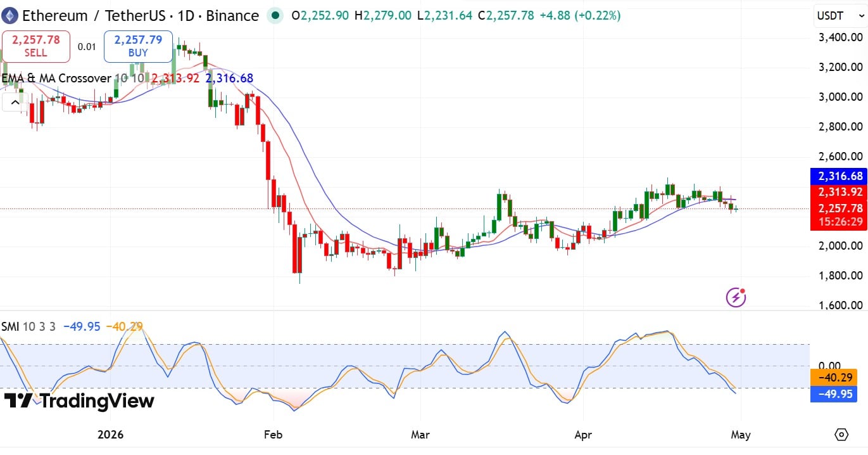The height and width of the screenshot is (455, 868).
Task: Open the flash trading lightning icon
Action: pyautogui.click(x=735, y=296)
